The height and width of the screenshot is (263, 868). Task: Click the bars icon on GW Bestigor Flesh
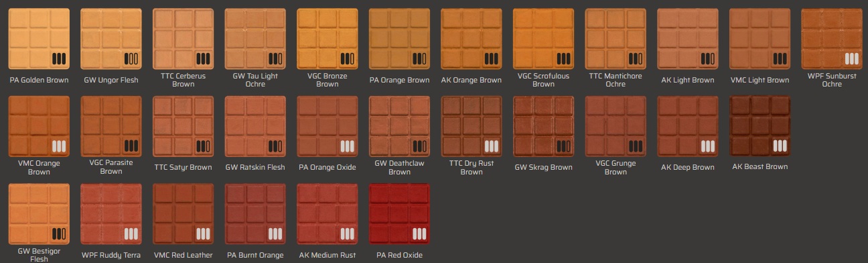pos(60,233)
